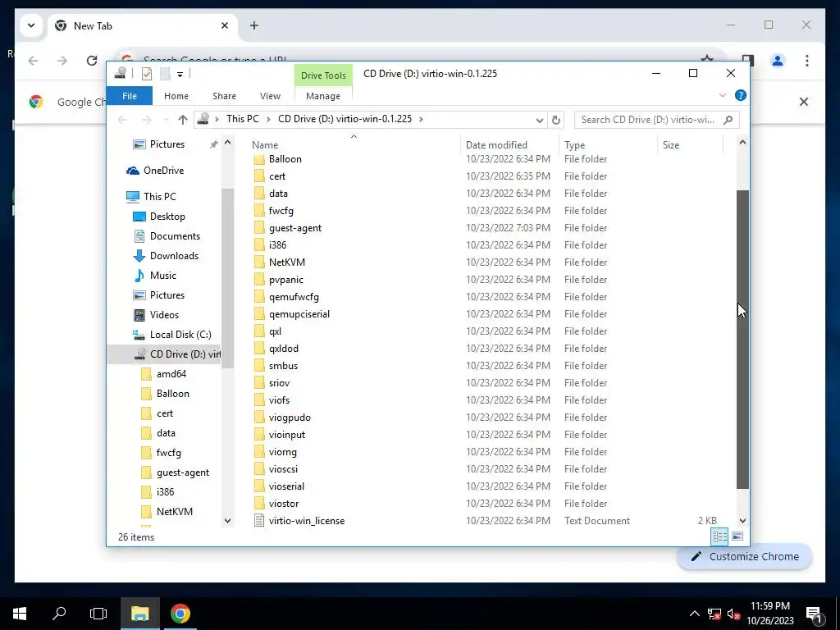Click File Explorer taskbar icon
Viewport: 840px width, 630px height.
(x=139, y=614)
